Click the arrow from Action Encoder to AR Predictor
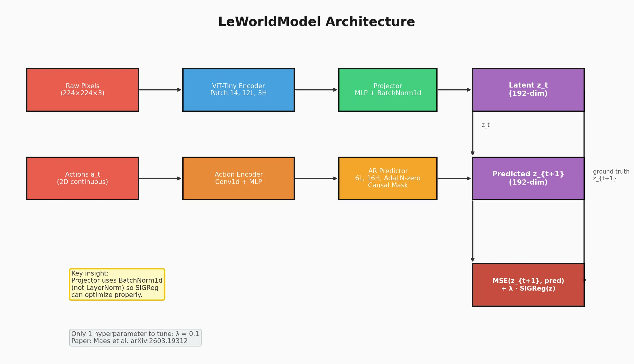Viewport: 634px width, 364px height. [316, 178]
